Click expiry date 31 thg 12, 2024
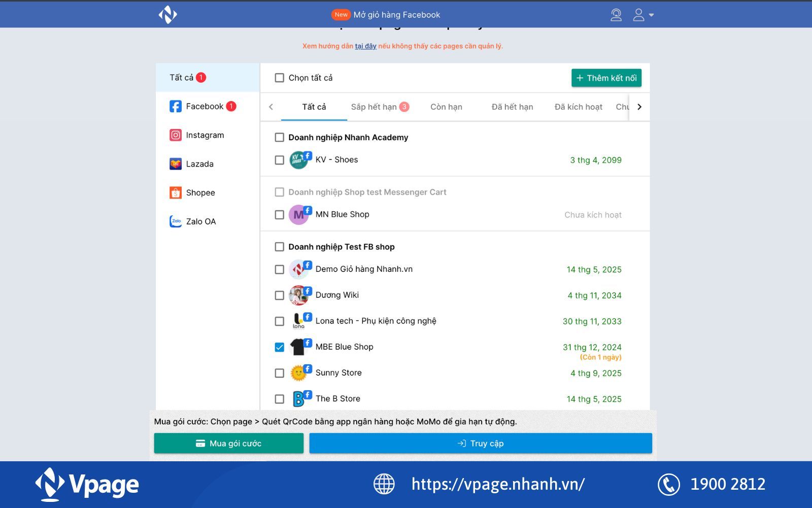 click(x=592, y=347)
